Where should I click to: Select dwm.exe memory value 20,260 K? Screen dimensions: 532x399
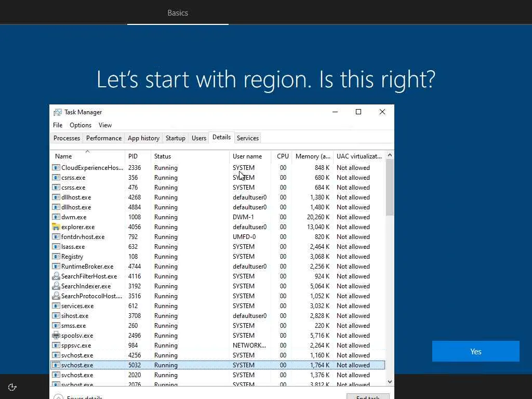[318, 217]
